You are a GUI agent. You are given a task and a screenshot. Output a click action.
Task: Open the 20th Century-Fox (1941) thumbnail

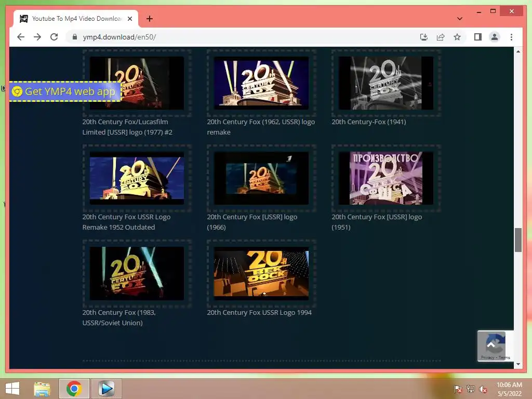386,83
